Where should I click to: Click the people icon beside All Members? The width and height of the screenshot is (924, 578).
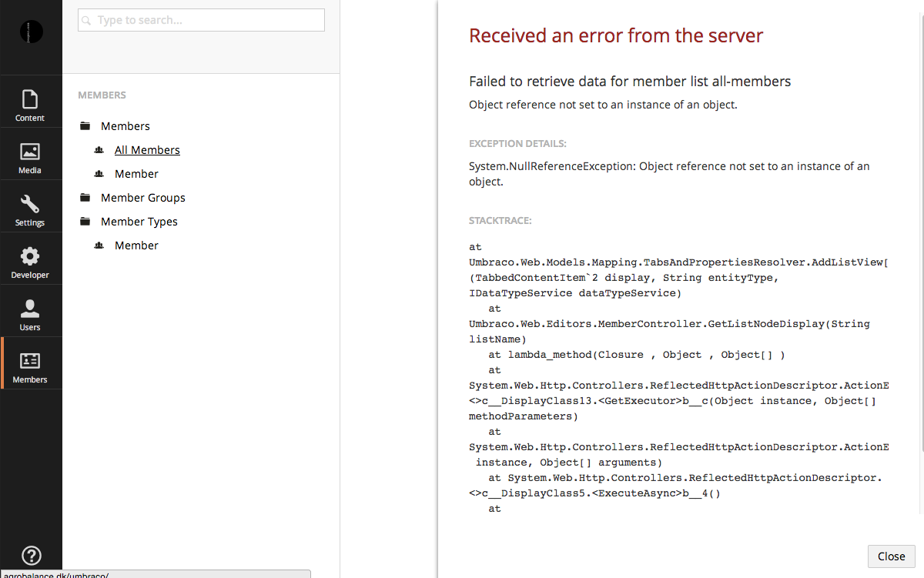99,150
